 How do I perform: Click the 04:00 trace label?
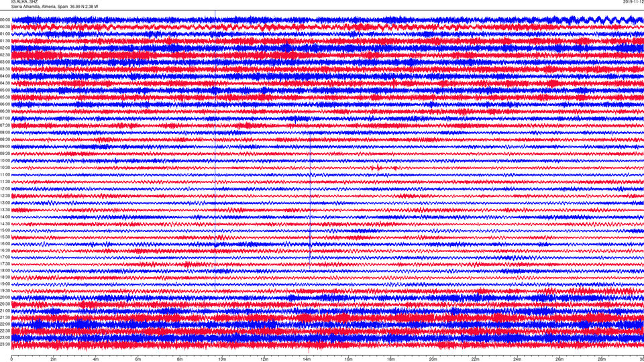point(5,76)
